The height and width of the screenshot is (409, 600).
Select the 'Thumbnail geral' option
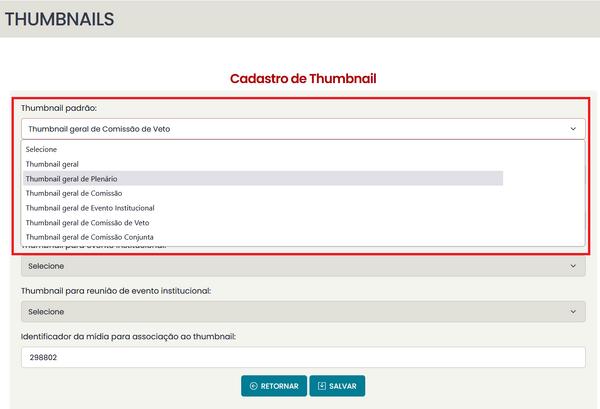[52, 163]
